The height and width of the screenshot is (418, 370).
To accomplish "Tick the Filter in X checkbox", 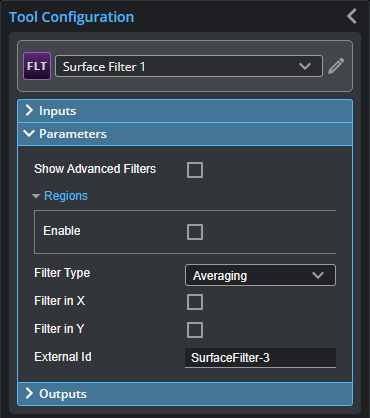I will coord(195,302).
